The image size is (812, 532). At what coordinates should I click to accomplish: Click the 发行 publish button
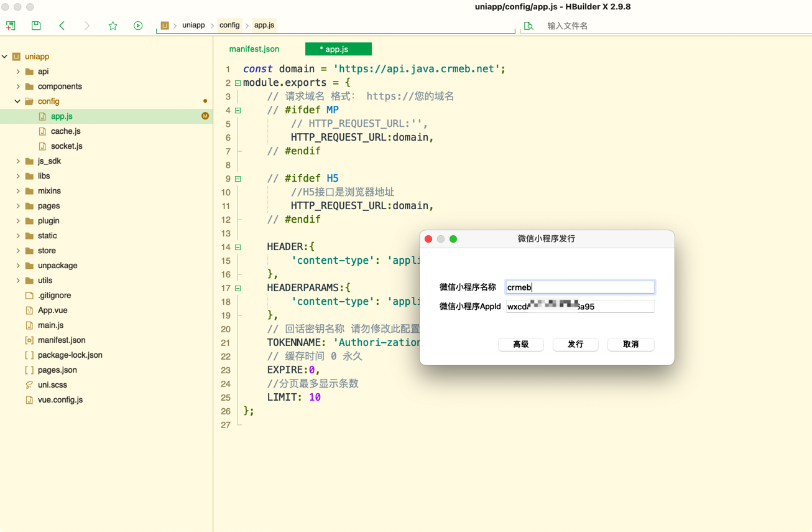point(576,344)
